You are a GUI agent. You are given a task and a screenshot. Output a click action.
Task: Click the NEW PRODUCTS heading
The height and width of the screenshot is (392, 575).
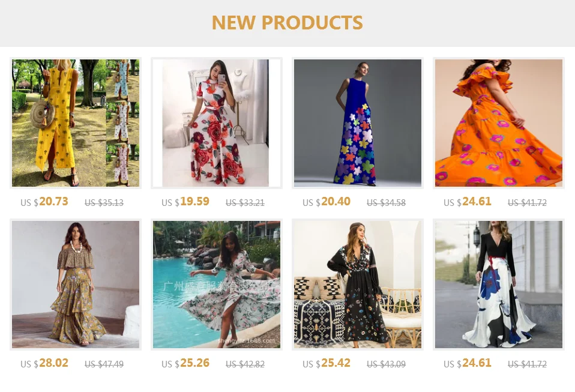pos(287,22)
